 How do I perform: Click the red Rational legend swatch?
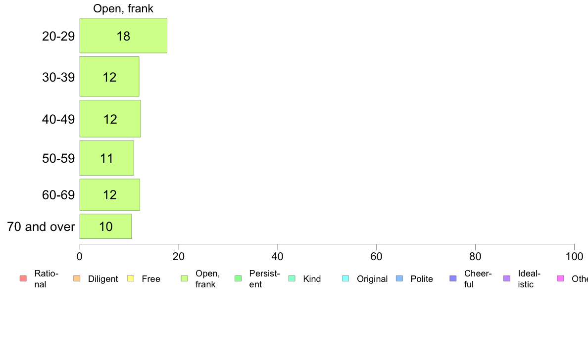click(23, 278)
